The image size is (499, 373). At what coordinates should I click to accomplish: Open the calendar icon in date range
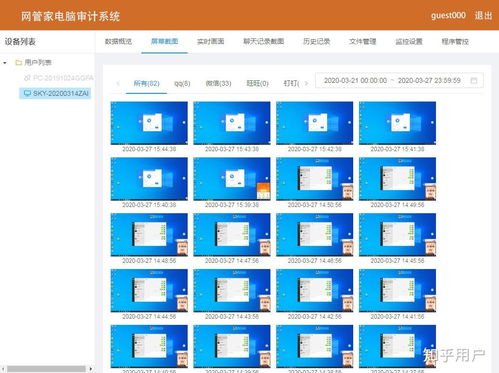point(474,81)
